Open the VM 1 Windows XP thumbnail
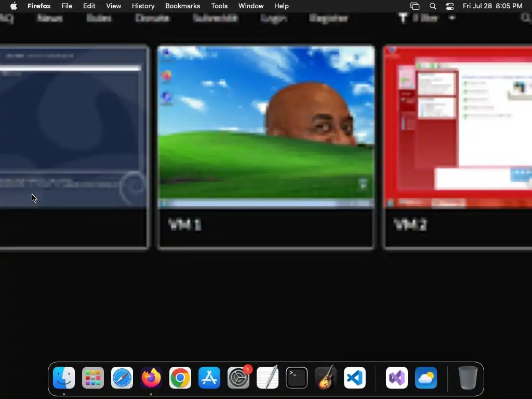The image size is (532, 399). point(267,127)
